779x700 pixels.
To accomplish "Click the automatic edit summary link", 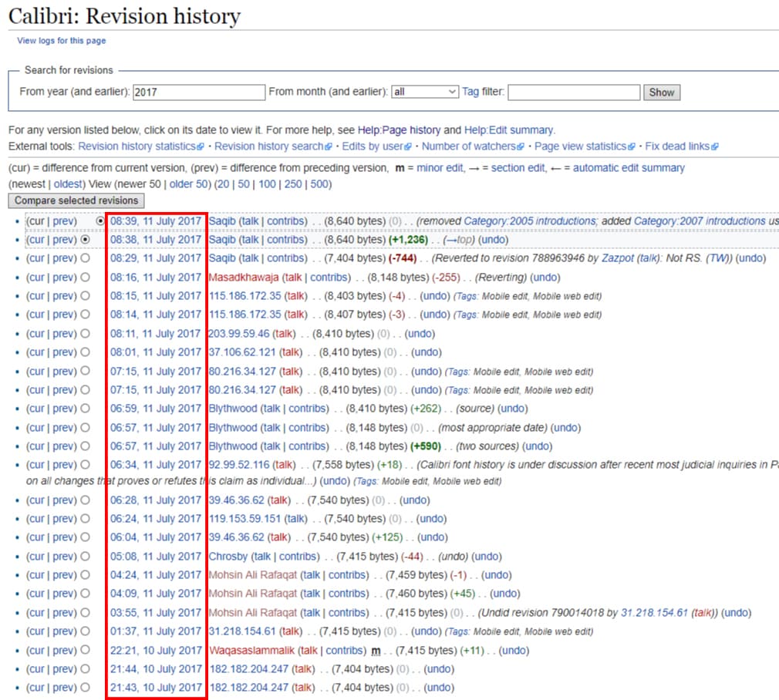I will [x=629, y=168].
